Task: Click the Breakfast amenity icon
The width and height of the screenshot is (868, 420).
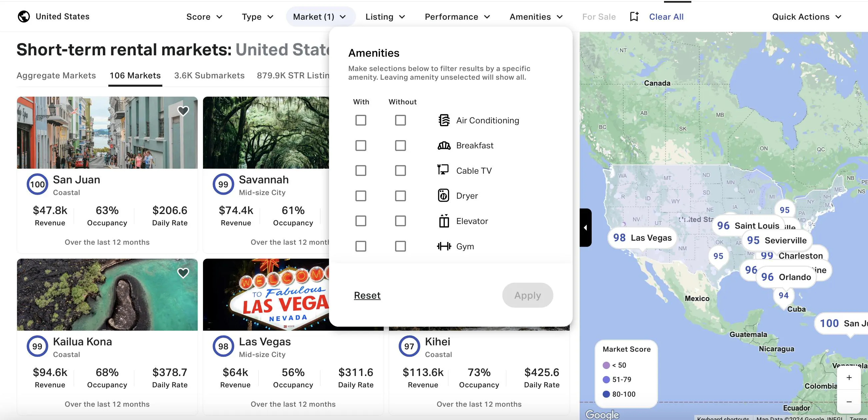Action: pyautogui.click(x=444, y=146)
